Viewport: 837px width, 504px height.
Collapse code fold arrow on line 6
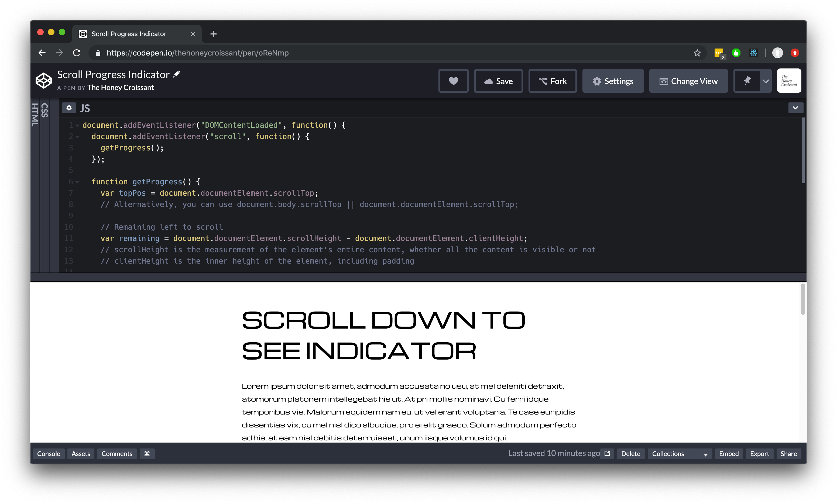[77, 182]
